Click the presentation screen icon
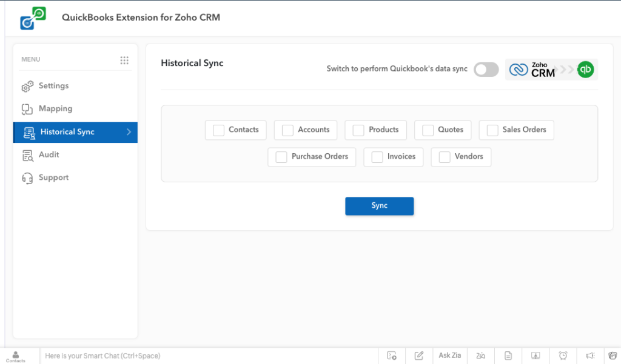The height and width of the screenshot is (364, 621). [x=535, y=356]
